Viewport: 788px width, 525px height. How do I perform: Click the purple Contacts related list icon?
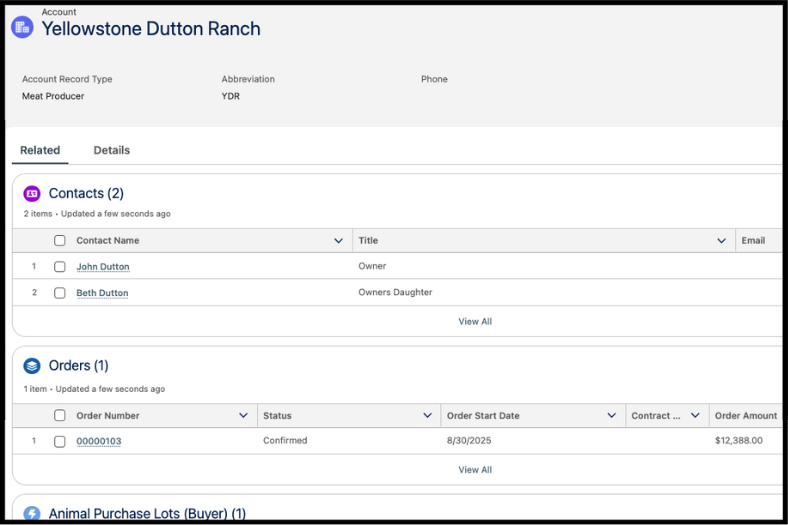[x=32, y=193]
